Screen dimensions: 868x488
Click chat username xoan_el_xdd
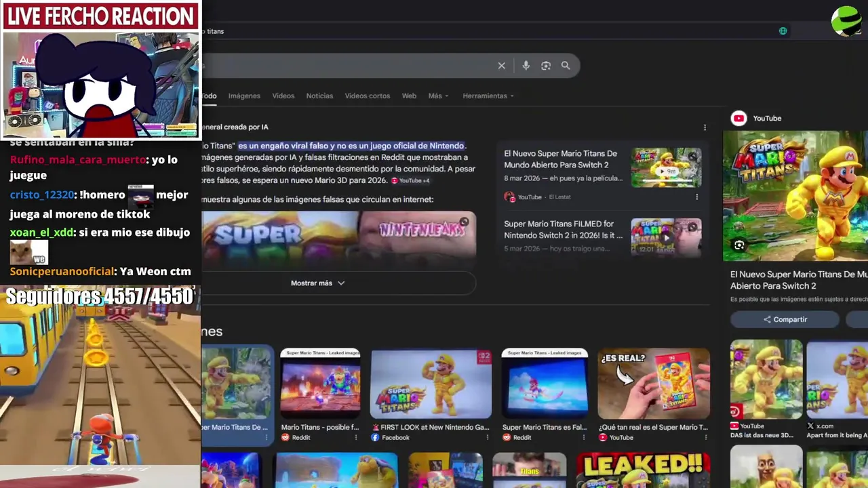click(41, 232)
